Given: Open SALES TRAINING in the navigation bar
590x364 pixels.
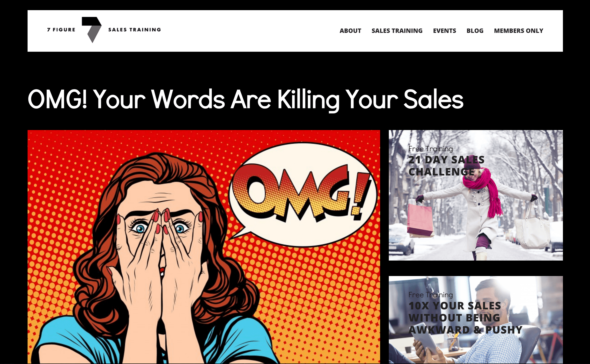Looking at the screenshot, I should tap(397, 31).
